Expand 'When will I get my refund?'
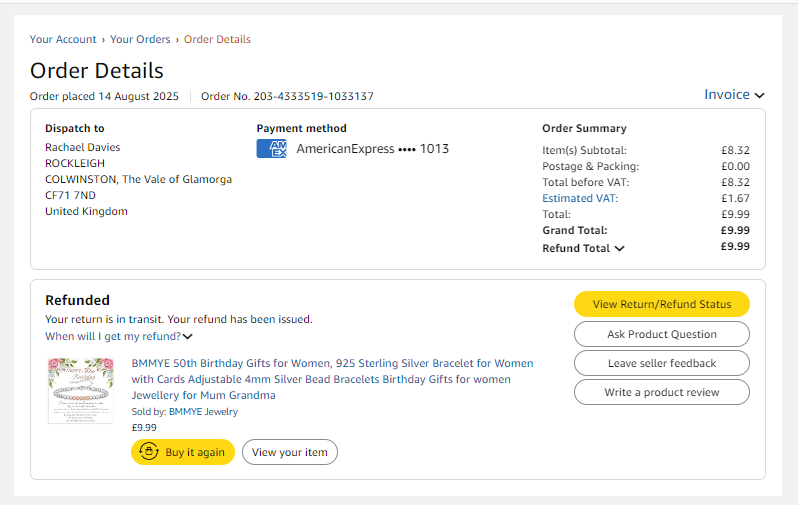The width and height of the screenshot is (798, 505). [119, 336]
